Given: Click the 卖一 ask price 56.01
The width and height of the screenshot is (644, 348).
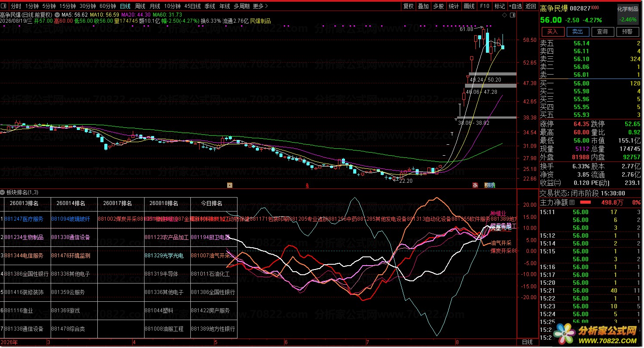Looking at the screenshot, I should (x=582, y=75).
